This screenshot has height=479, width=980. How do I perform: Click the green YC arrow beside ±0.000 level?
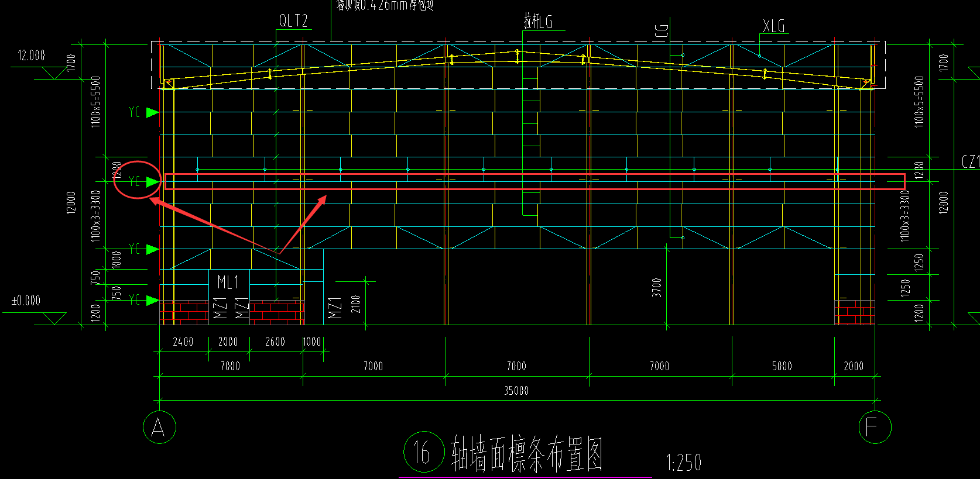152,300
